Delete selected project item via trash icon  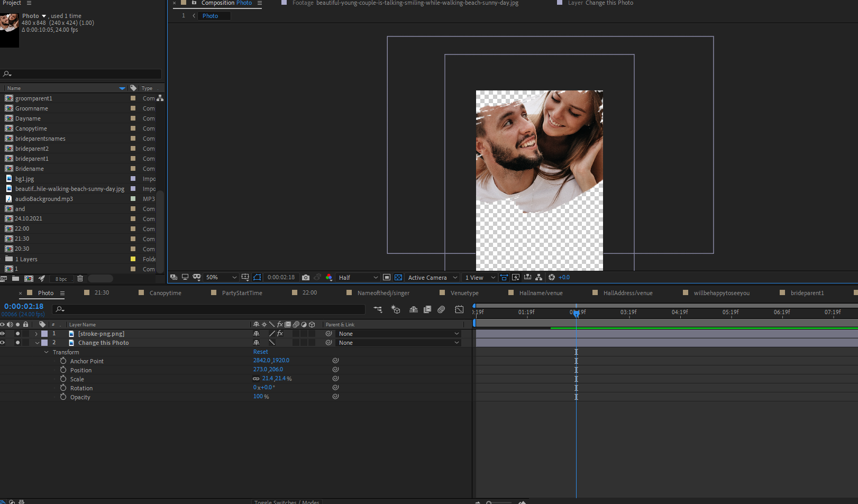click(79, 278)
